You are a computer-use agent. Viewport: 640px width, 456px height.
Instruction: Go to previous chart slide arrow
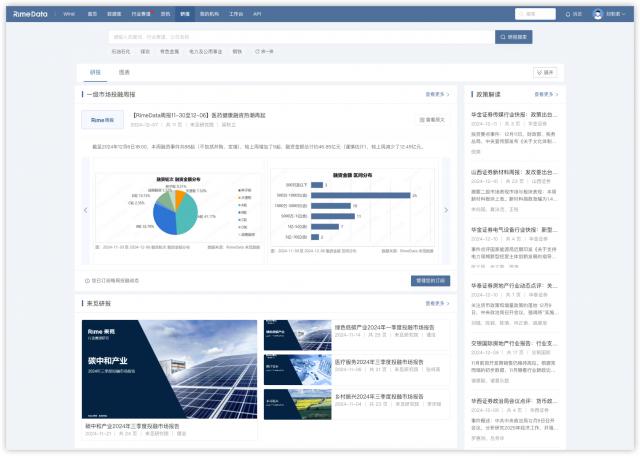(86, 210)
